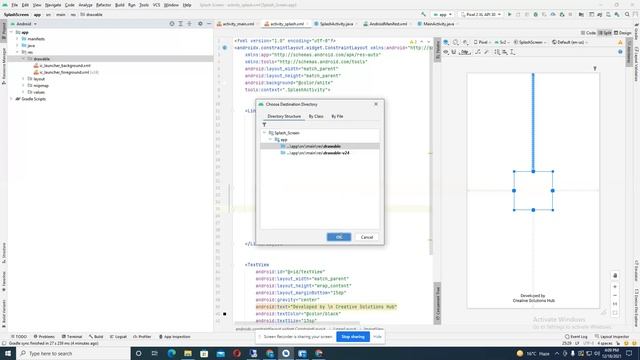Screen dimensions: 640x360
Task: Click the green Run app button
Action: pyautogui.click(x=509, y=14)
